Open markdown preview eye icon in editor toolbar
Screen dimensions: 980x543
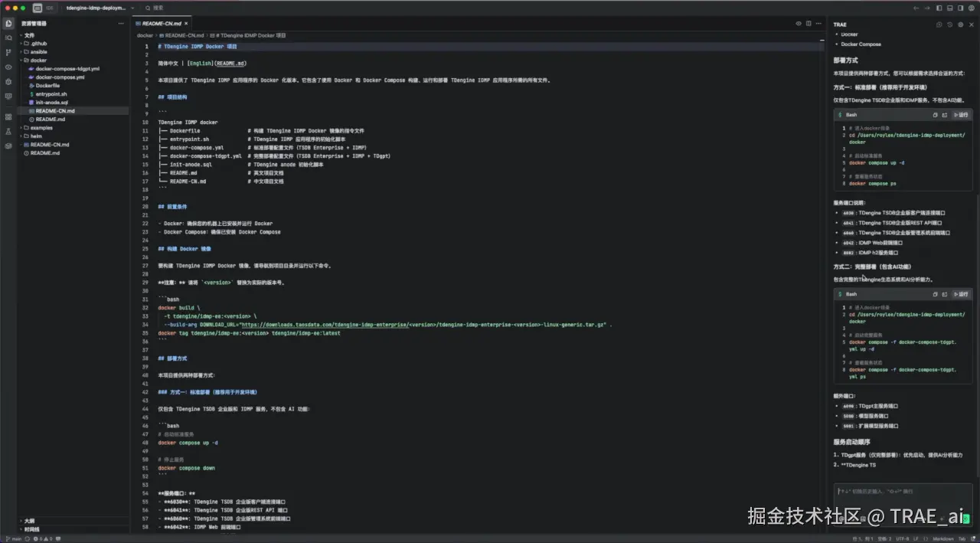click(798, 23)
